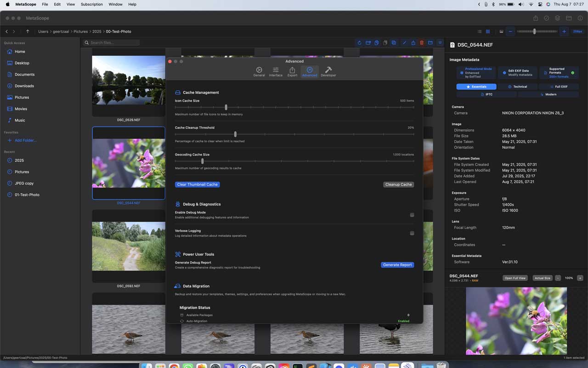Viewport: 588px width, 368px height.
Task: Toggle the Verbose Logging checkbox
Action: [x=412, y=233]
